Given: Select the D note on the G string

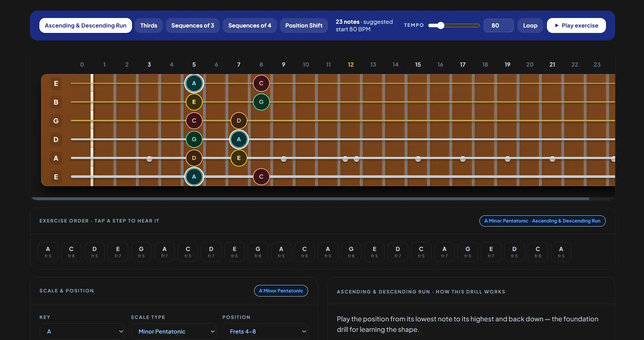Looking at the screenshot, I should click(x=239, y=121).
